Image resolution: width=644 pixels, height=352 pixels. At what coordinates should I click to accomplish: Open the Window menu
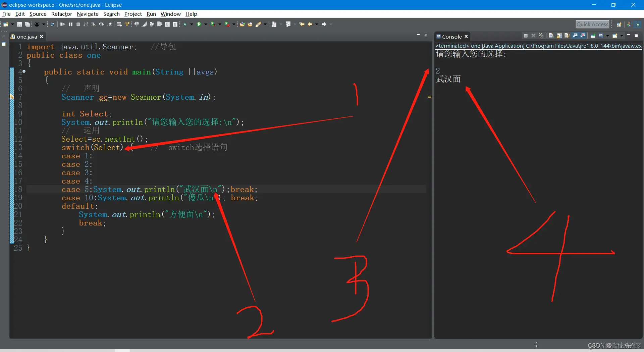click(170, 14)
